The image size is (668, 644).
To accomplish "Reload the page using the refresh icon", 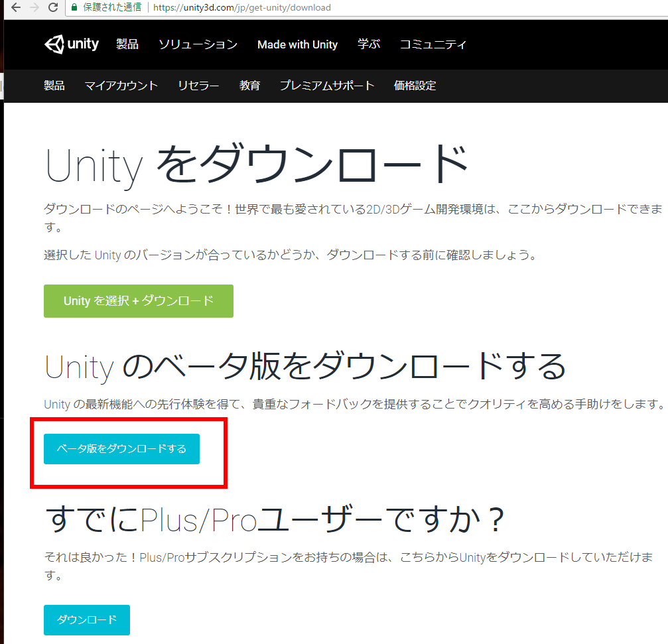I will (x=53, y=7).
